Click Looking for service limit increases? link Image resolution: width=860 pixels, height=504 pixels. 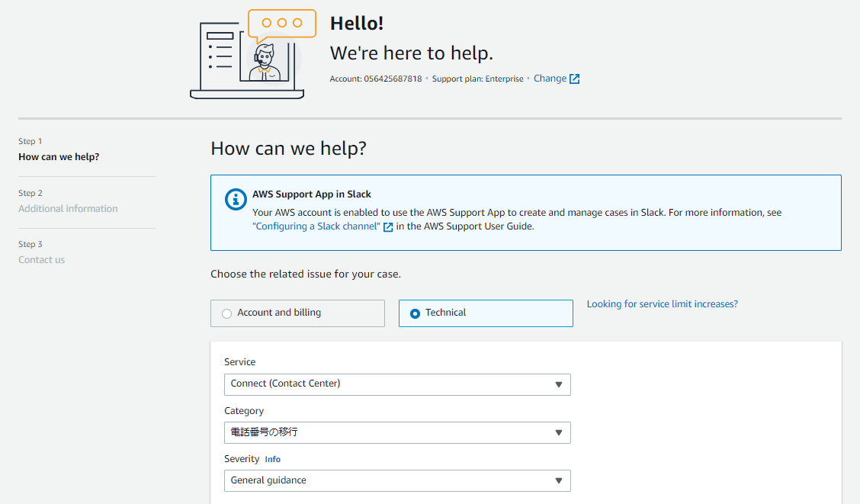click(662, 303)
